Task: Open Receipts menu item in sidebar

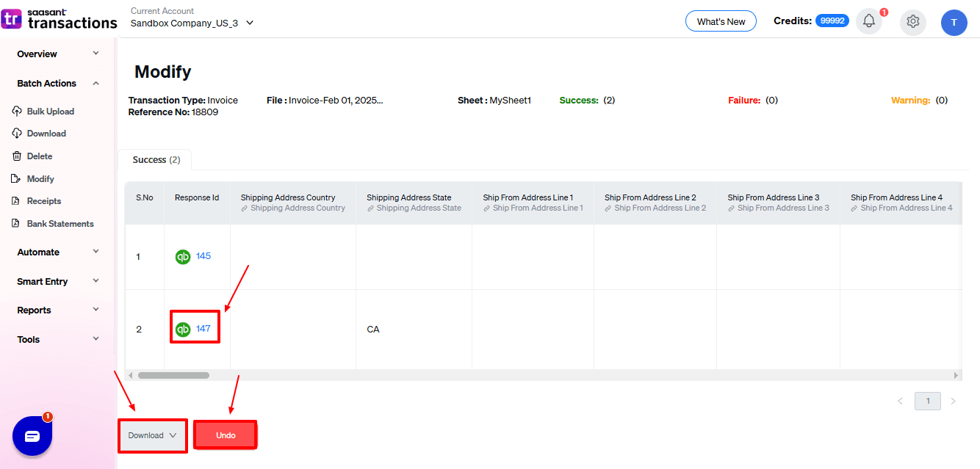Action: [44, 201]
